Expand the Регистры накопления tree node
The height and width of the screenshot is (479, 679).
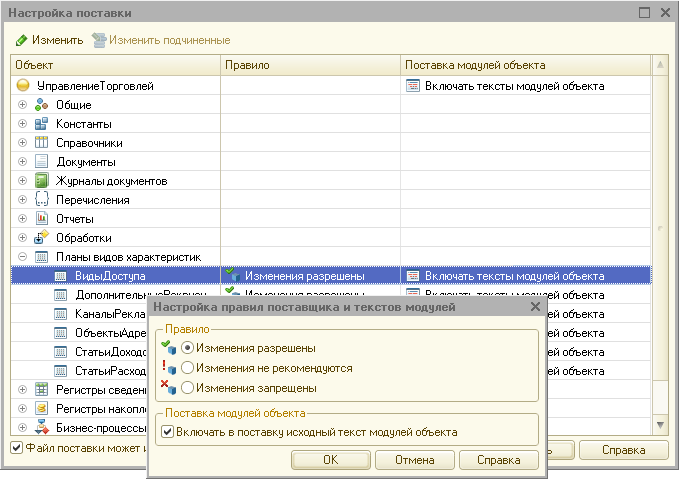pos(23,408)
